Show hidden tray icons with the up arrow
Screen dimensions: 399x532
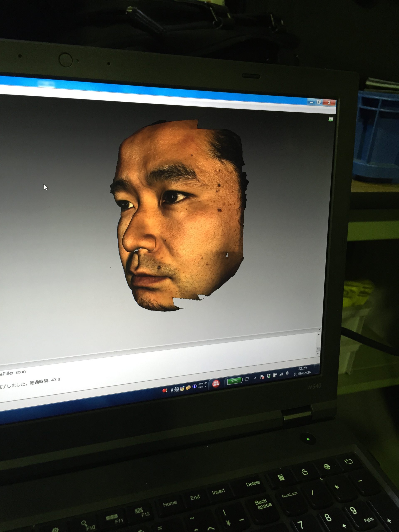point(255,378)
